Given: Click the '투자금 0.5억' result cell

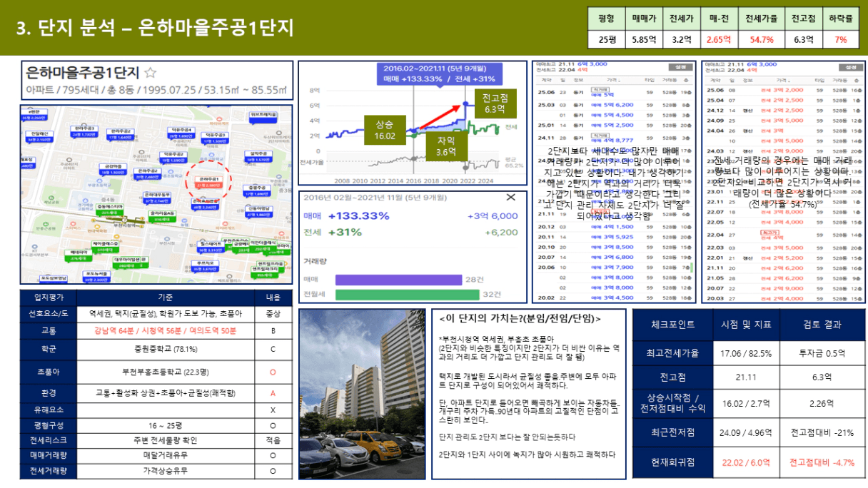Looking at the screenshot, I should [x=822, y=353].
